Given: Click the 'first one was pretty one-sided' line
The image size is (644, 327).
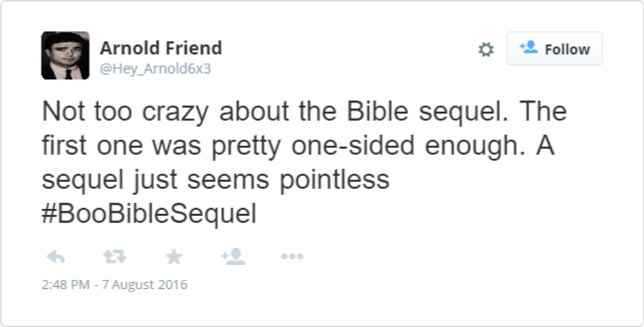Looking at the screenshot, I should [263, 146].
